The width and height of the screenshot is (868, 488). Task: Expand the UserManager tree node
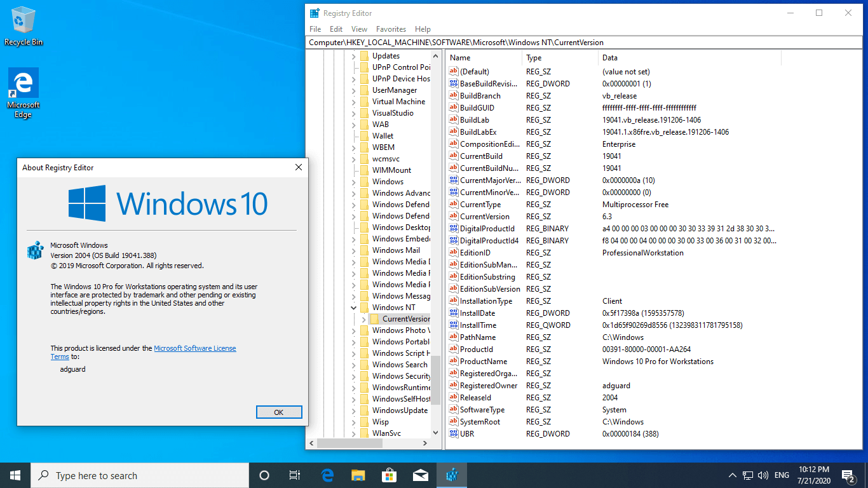(354, 90)
